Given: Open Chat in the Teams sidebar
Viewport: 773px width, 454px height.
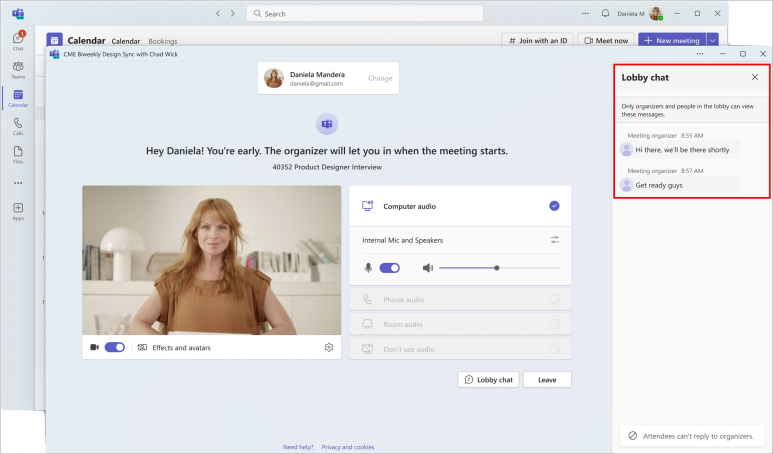Looking at the screenshot, I should pos(18,40).
